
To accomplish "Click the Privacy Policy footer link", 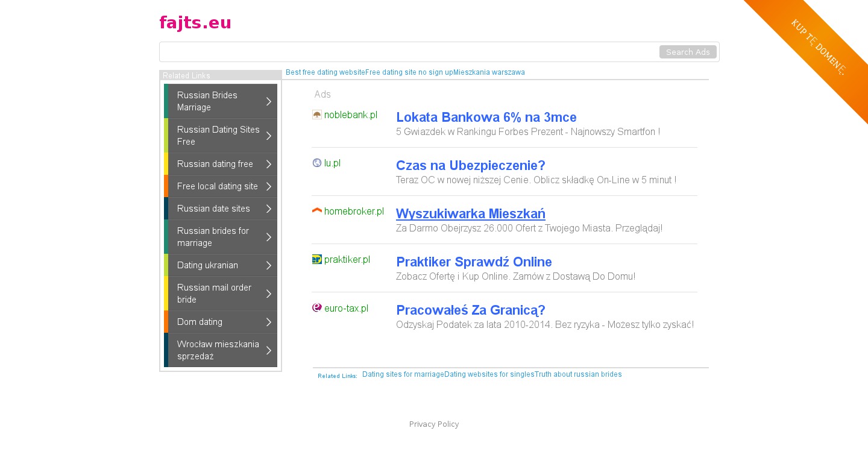I will (x=434, y=424).
